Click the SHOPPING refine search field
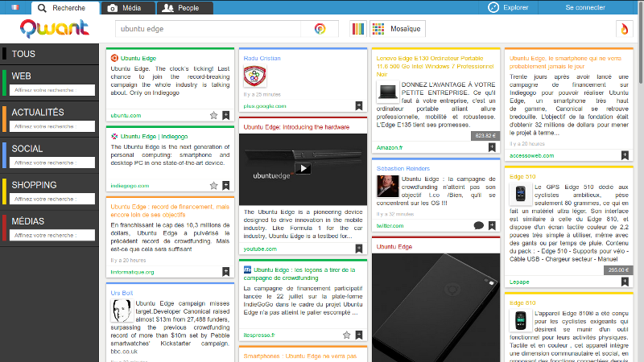 click(x=52, y=199)
